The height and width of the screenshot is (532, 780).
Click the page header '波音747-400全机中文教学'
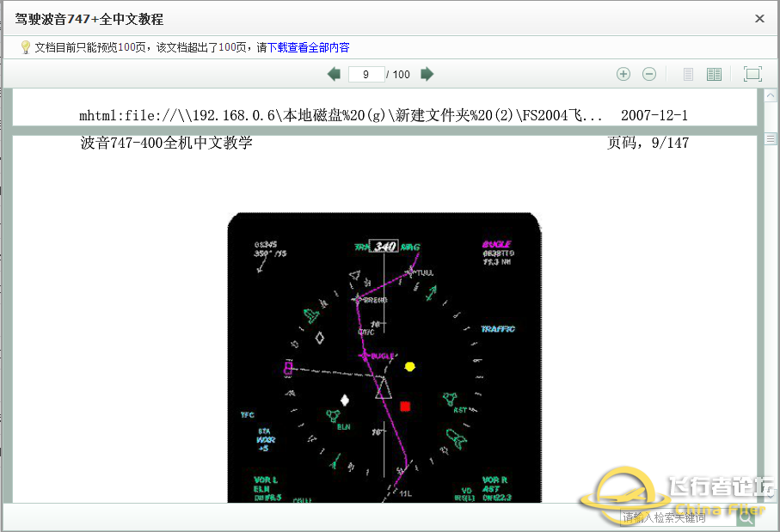(166, 143)
